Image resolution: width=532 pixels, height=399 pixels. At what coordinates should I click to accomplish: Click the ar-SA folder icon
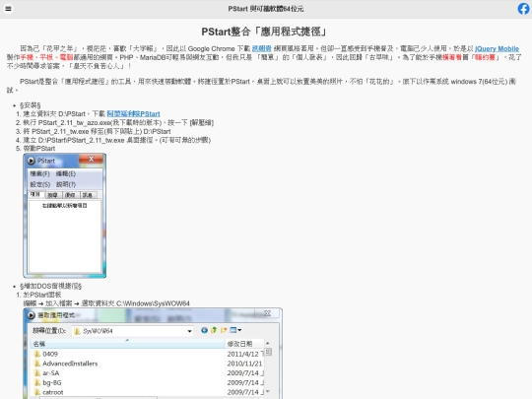pos(37,372)
